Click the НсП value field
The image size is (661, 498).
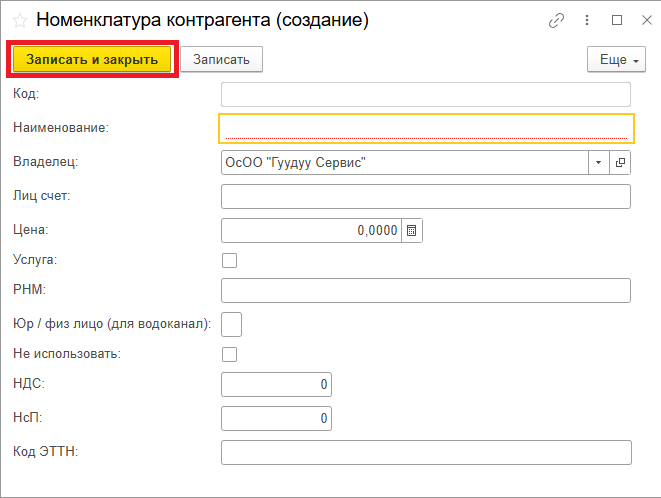(x=277, y=418)
